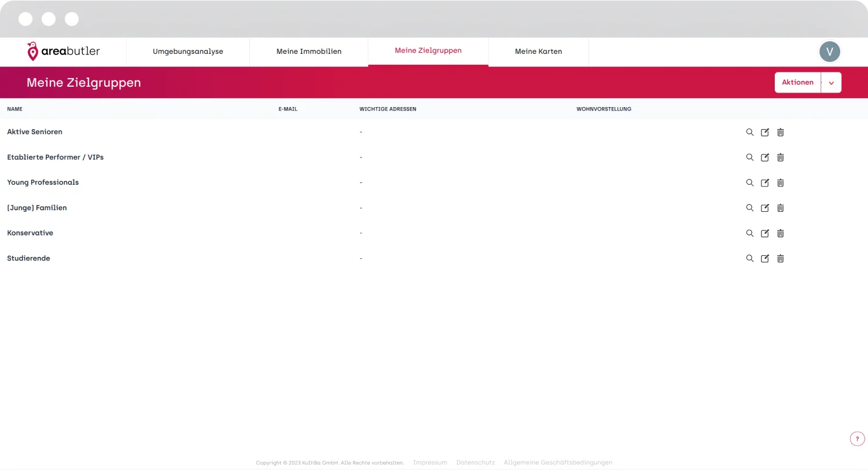
Task: Delete the Konservative row
Action: click(780, 233)
